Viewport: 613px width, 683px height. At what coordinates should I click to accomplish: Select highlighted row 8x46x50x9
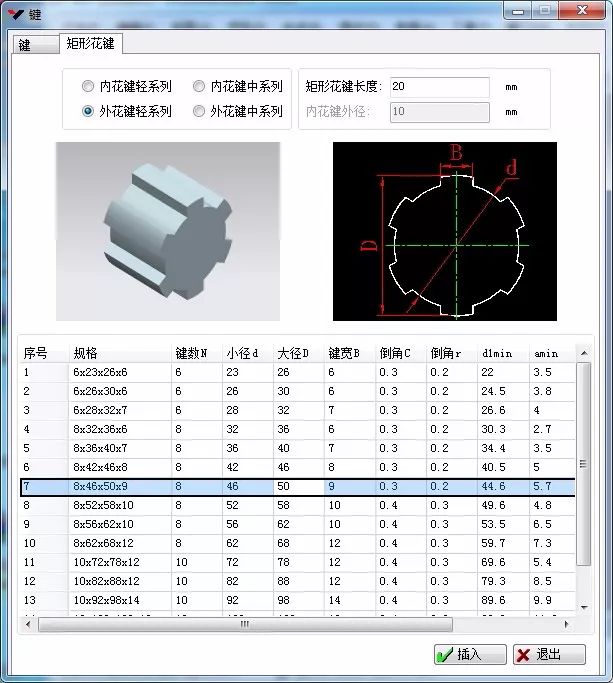pos(298,487)
